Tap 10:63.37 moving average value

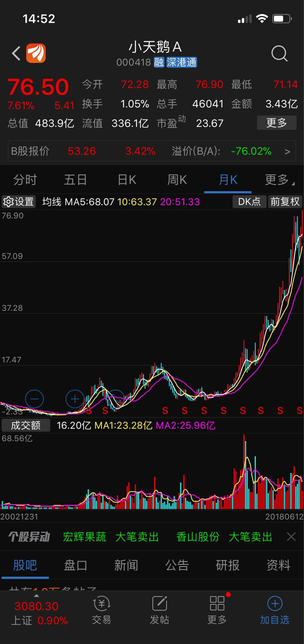pyautogui.click(x=137, y=202)
